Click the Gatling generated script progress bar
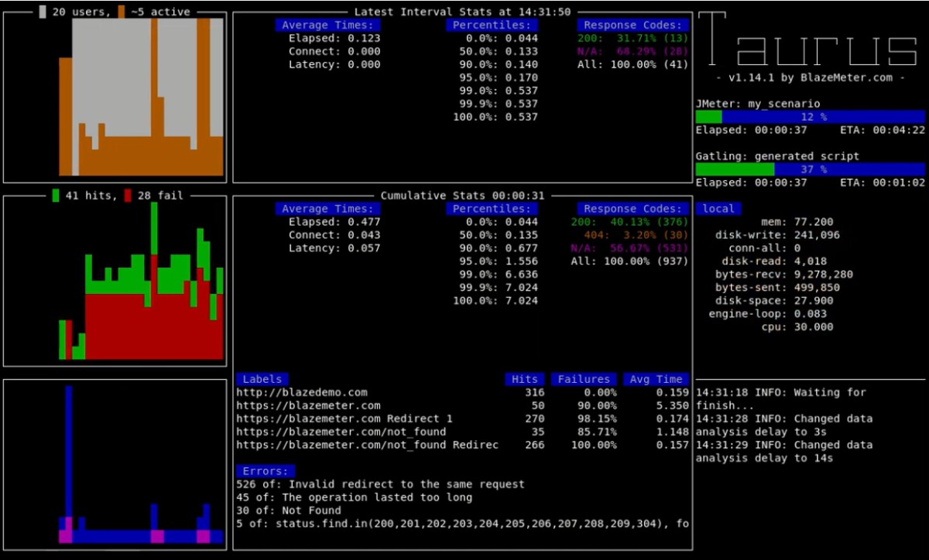The height and width of the screenshot is (560, 929). click(x=810, y=169)
